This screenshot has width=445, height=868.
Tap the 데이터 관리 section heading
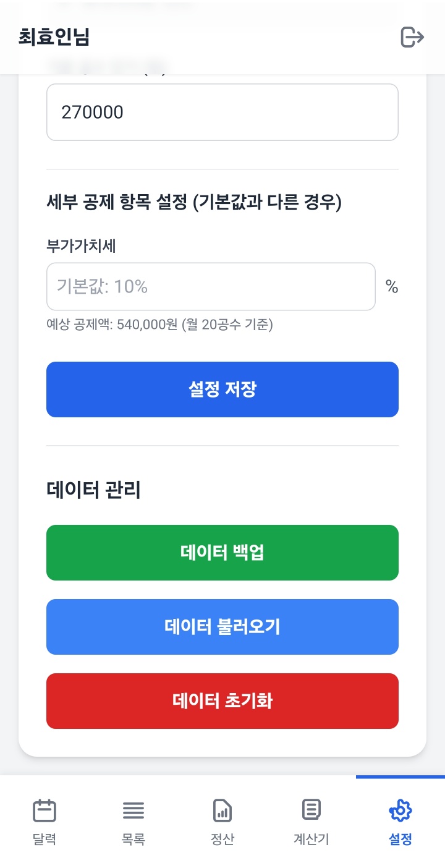94,490
